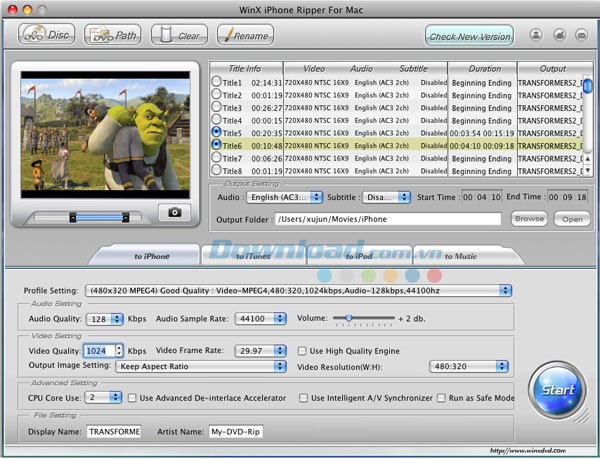Switch to the to iTunes tab
Screen dimensions: 600x459
pyautogui.click(x=254, y=256)
